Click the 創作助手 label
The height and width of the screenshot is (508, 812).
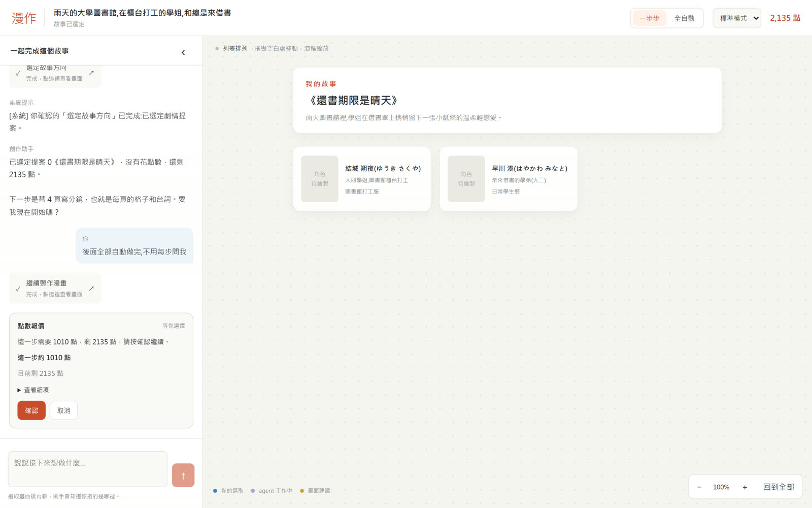[21, 149]
